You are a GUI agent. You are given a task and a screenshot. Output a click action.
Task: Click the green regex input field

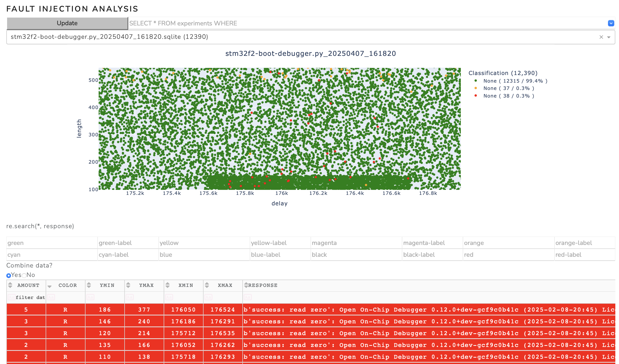[52, 243]
